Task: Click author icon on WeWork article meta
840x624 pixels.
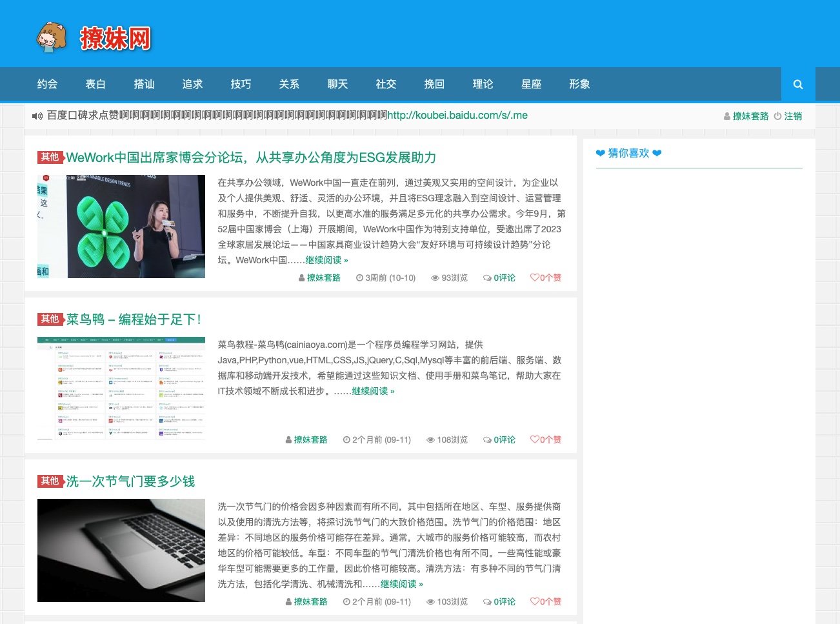Action: click(x=302, y=278)
